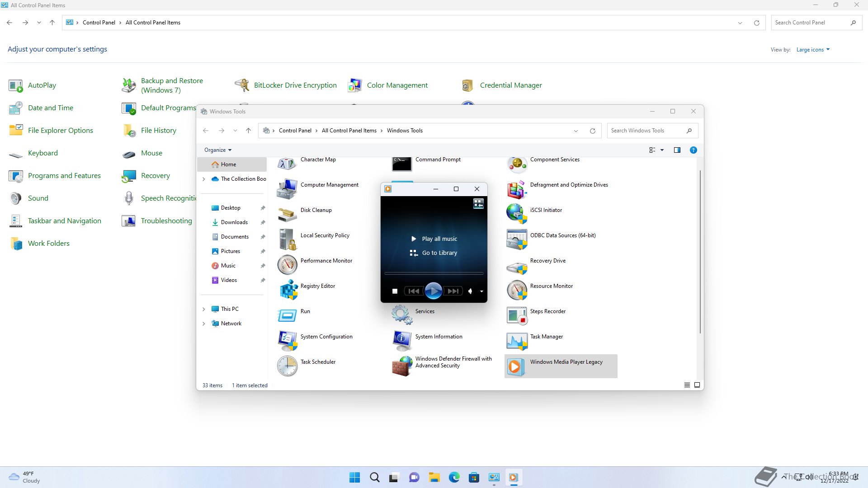Open Steps Recorder
This screenshot has width=868, height=488.
[536, 315]
